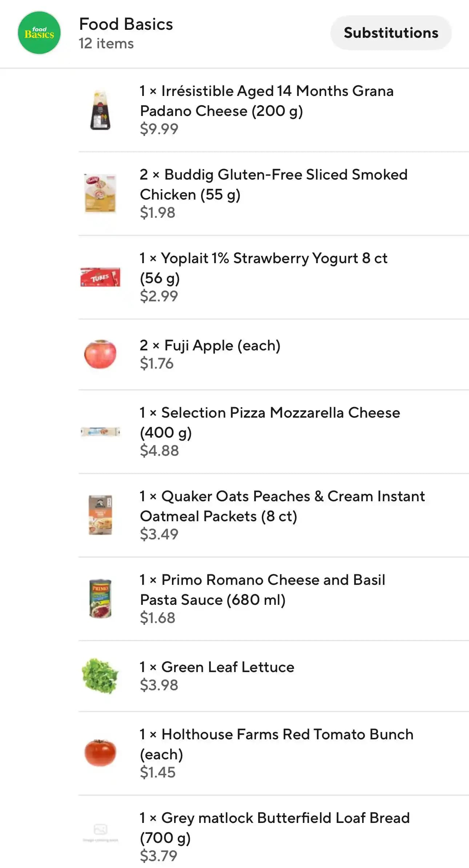
Task: Tap the Primo pasta sauce can image
Action: [100, 599]
